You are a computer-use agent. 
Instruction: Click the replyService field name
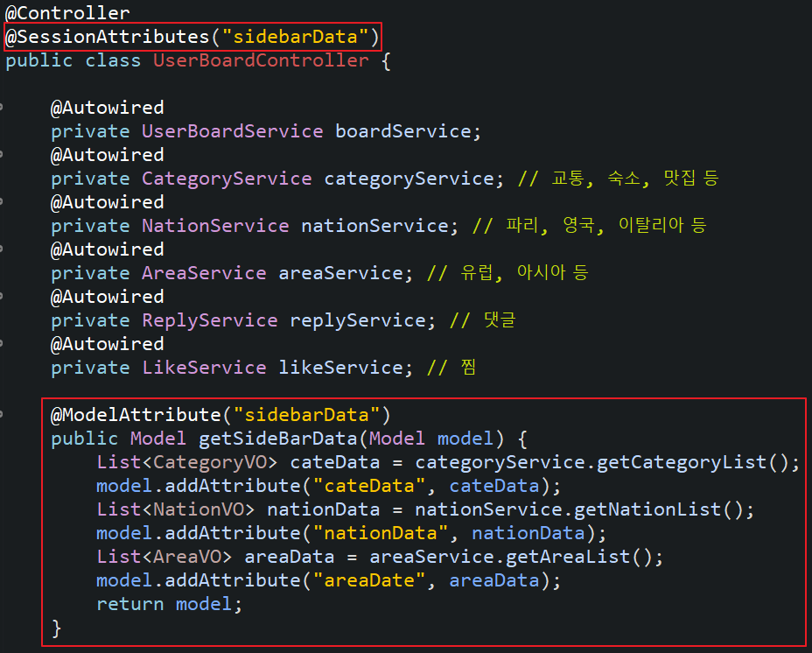[x=358, y=320]
